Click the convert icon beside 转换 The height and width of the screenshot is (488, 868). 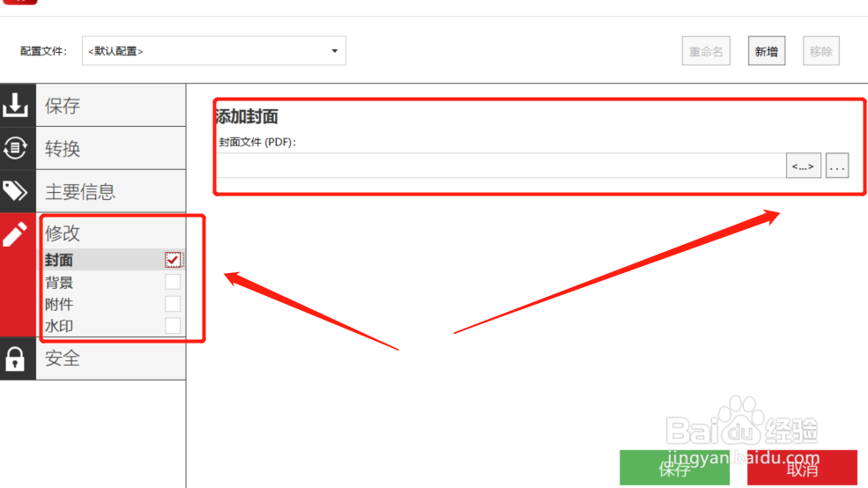(15, 148)
